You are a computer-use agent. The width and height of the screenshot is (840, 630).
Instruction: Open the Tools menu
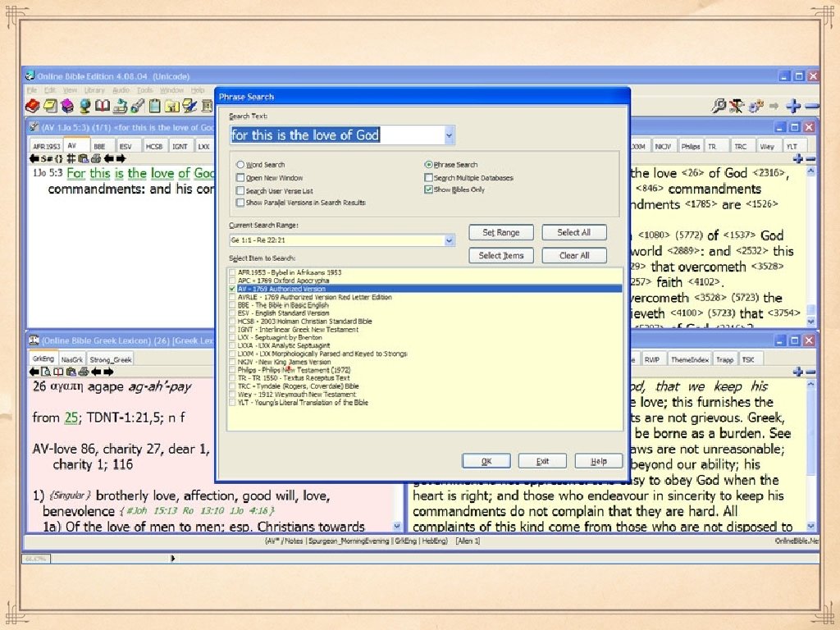coord(144,90)
